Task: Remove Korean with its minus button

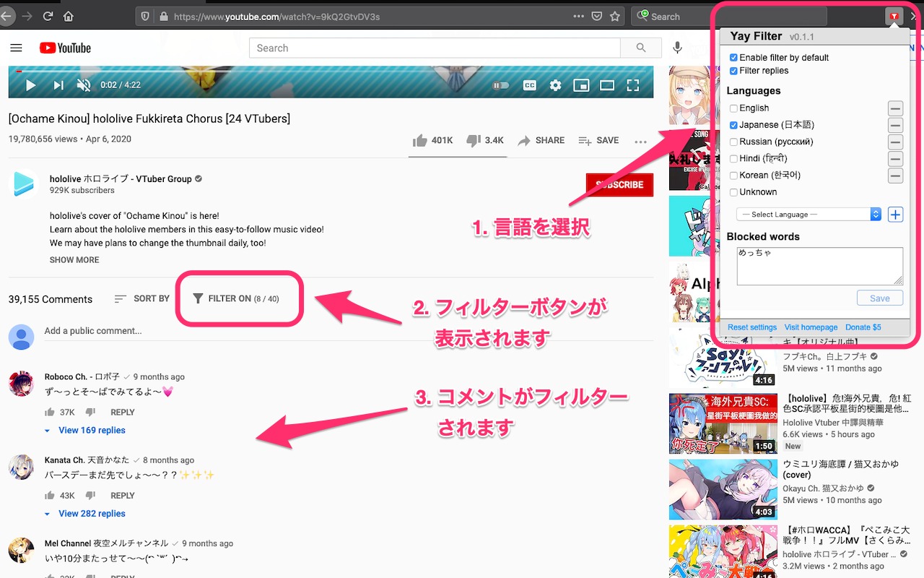Action: [x=895, y=176]
